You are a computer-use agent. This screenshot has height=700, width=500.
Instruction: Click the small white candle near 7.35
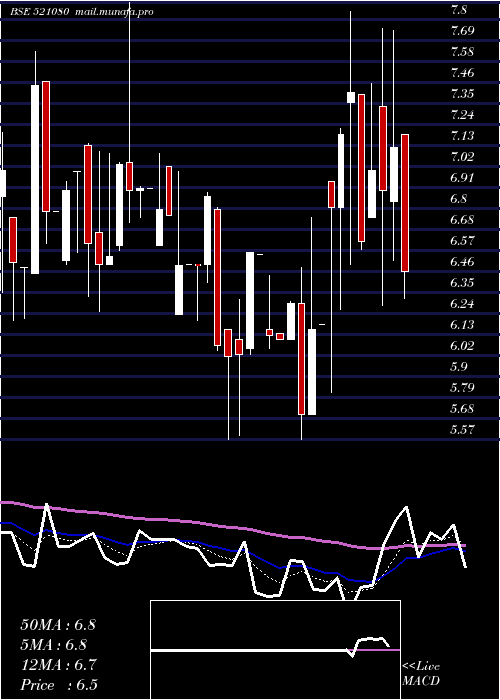tap(351, 97)
